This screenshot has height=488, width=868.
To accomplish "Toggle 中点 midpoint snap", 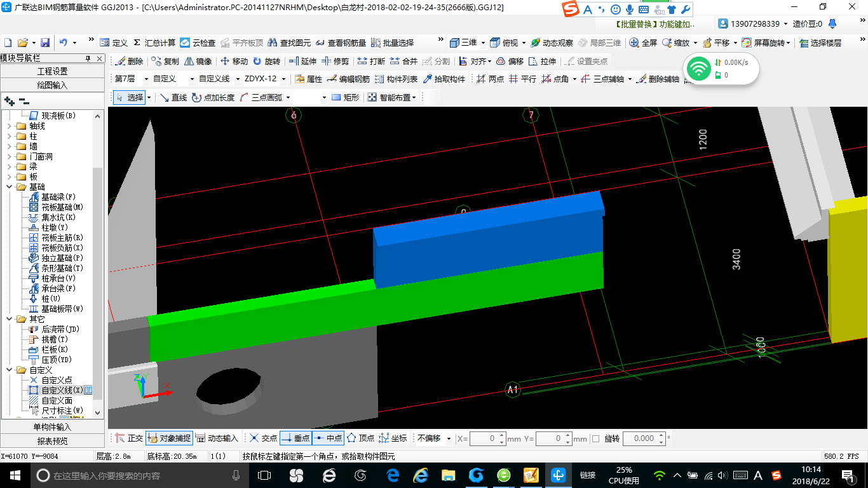I will pyautogui.click(x=328, y=438).
